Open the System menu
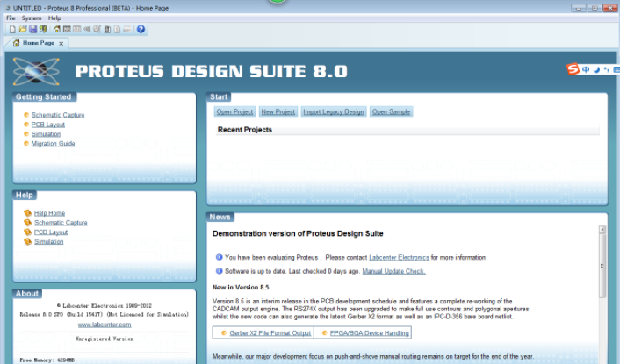The width and height of the screenshot is (620, 364). 32,18
